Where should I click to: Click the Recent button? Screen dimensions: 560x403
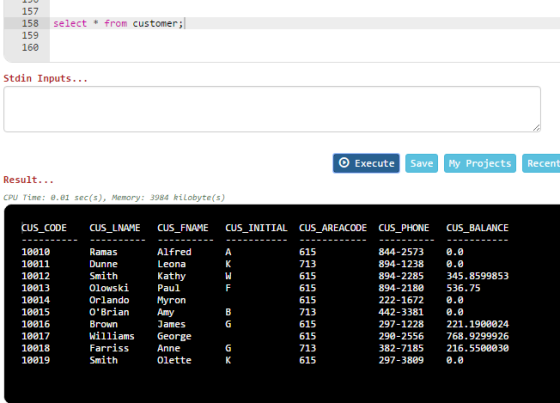541,163
